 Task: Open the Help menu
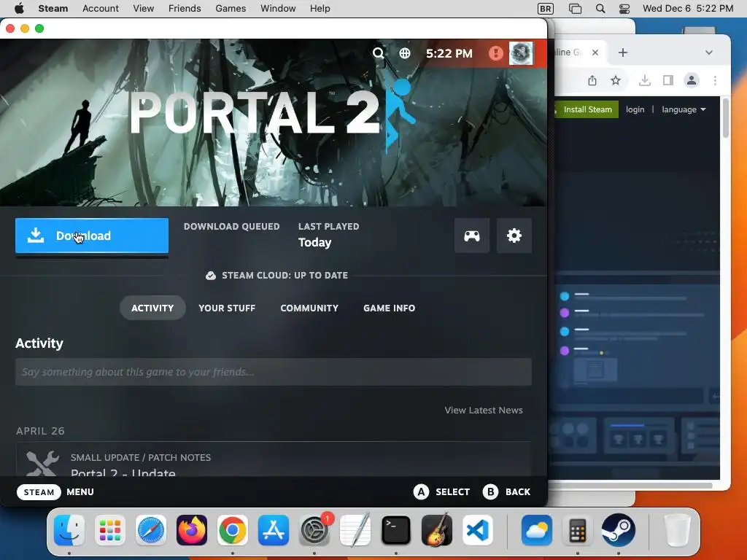pyautogui.click(x=320, y=8)
